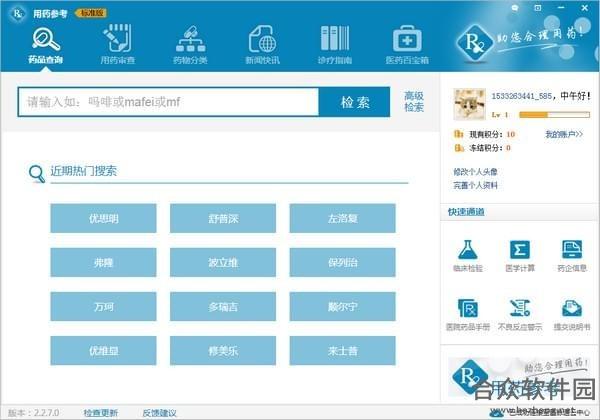
Task: Open the 优维显 hot search tile
Action: [103, 350]
